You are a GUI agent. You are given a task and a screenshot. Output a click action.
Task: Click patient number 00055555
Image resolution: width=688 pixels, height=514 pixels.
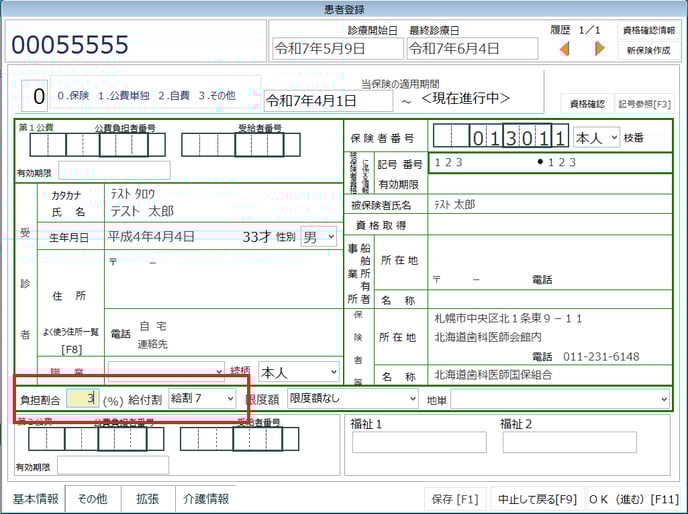tap(70, 45)
